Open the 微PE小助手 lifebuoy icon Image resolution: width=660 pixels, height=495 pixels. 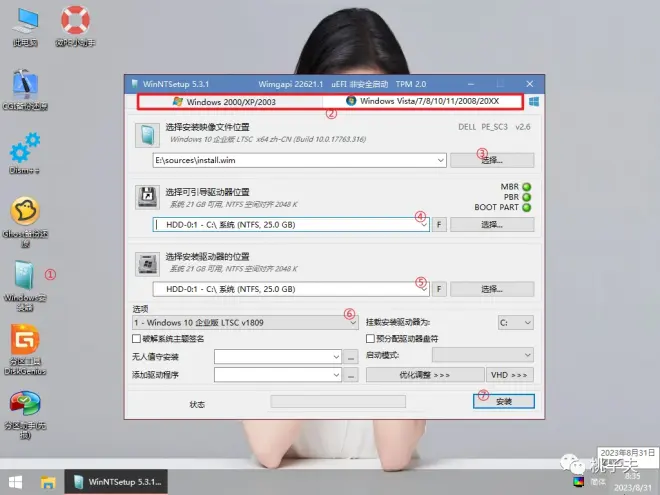75,26
